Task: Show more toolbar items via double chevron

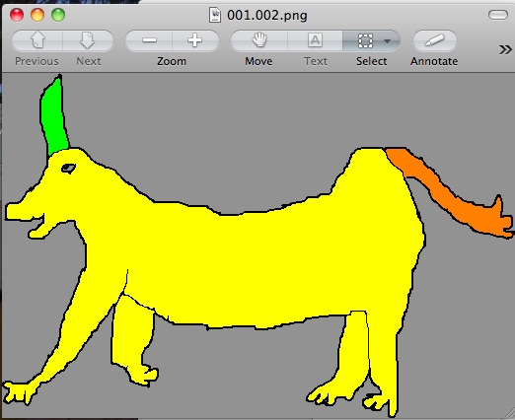Action: (505, 49)
